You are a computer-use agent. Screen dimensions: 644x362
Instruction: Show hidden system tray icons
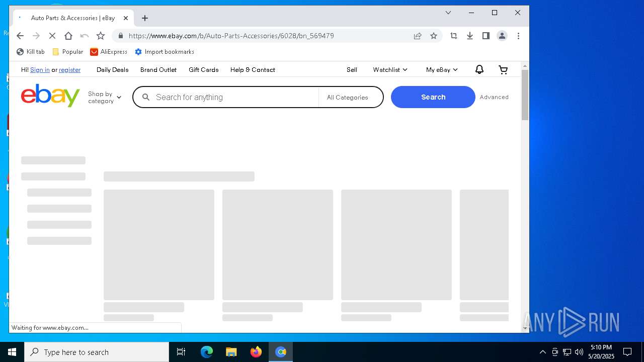543,352
